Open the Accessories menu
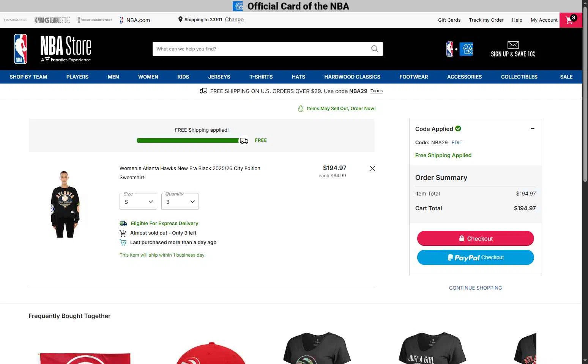The image size is (588, 364). (464, 77)
